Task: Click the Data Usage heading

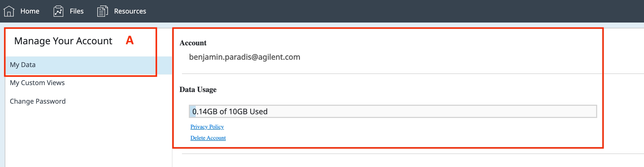Action: click(x=198, y=90)
